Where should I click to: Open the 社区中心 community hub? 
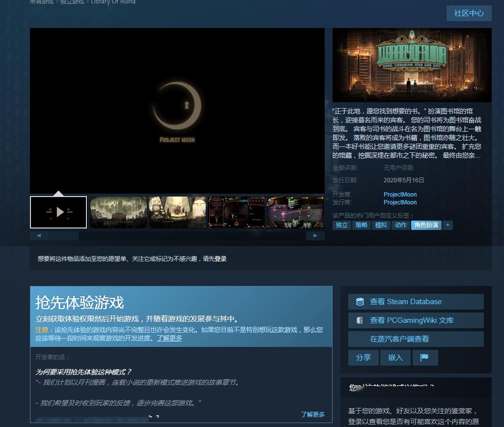469,13
